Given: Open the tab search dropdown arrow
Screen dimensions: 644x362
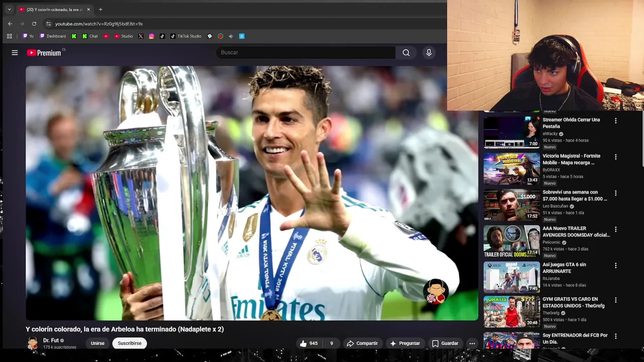Looking at the screenshot, I should [x=9, y=10].
